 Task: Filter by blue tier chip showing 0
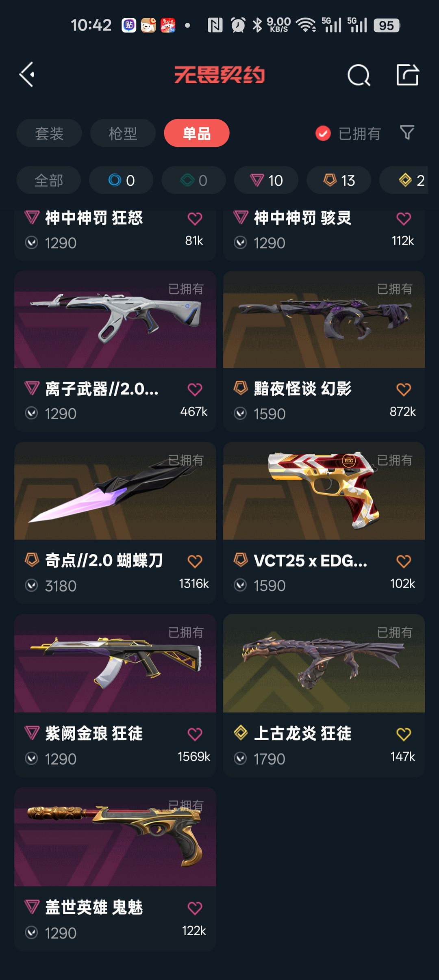coord(121,180)
